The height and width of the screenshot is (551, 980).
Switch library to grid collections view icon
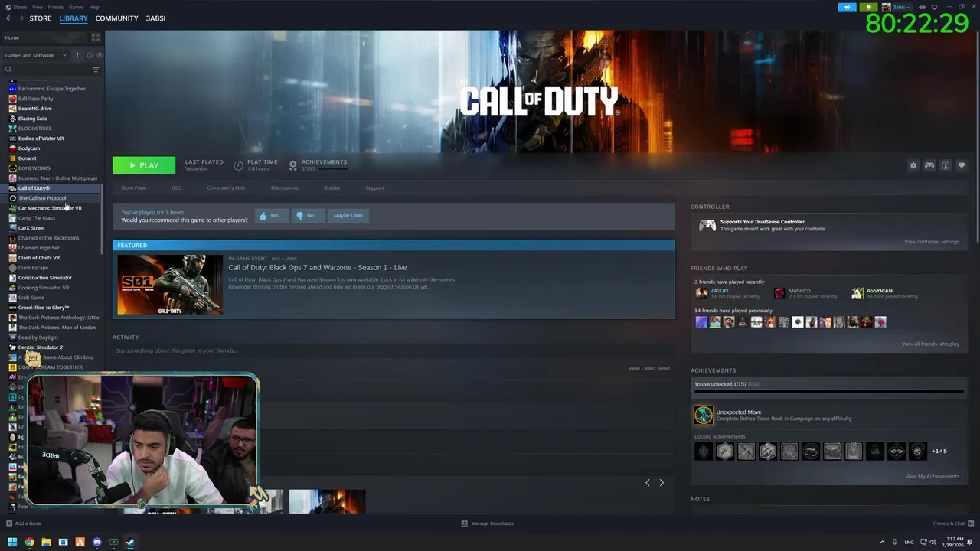point(96,37)
